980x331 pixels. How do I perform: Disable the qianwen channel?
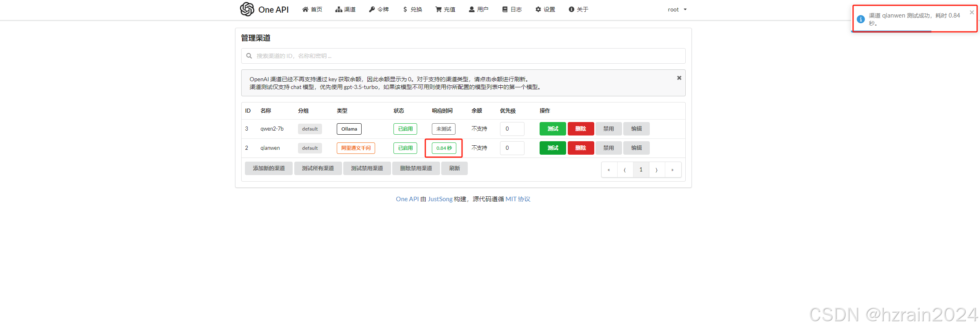[609, 148]
